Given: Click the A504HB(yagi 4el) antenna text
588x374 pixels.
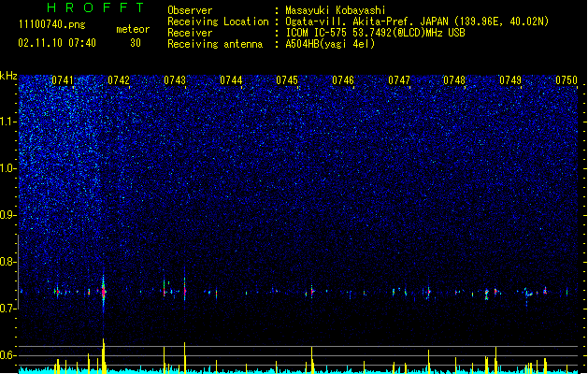Looking at the screenshot, I should tap(330, 44).
